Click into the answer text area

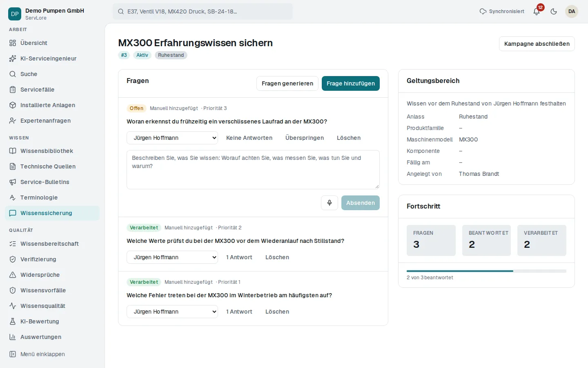coord(253,170)
